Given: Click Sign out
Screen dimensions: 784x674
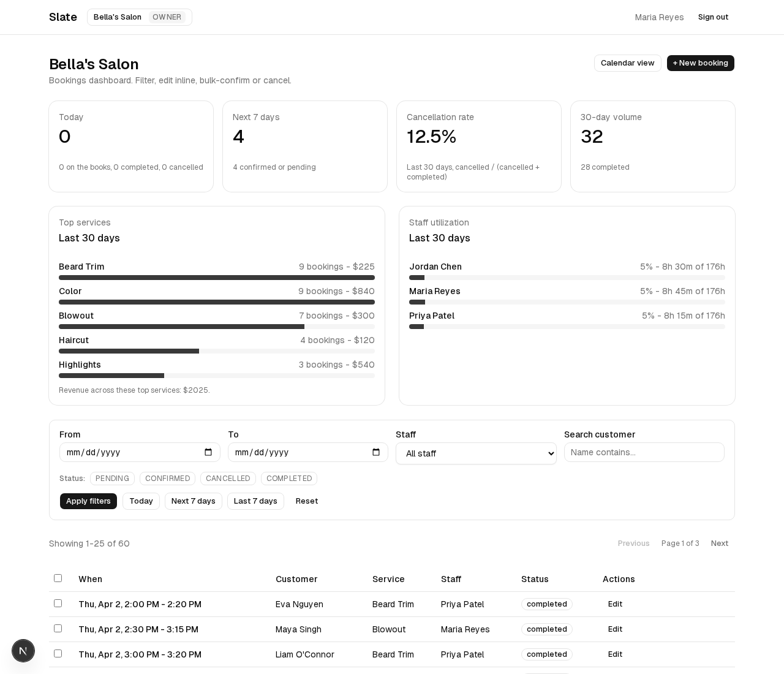Looking at the screenshot, I should [x=713, y=17].
